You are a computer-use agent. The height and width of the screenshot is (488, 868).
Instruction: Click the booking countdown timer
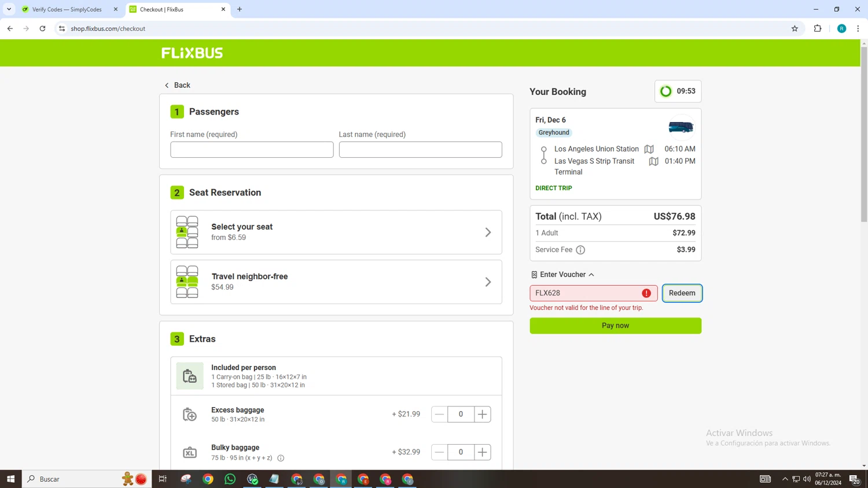click(678, 91)
